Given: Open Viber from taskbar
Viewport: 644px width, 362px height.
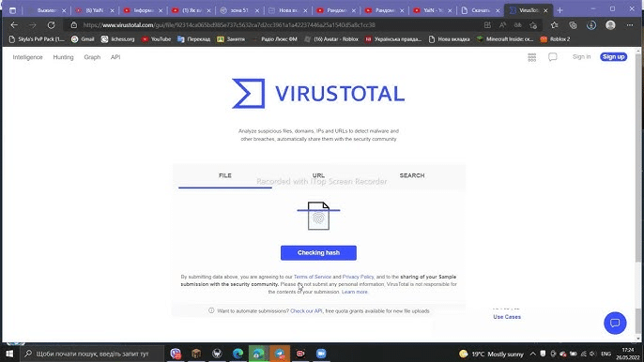Looking at the screenshot, I should (x=176, y=354).
